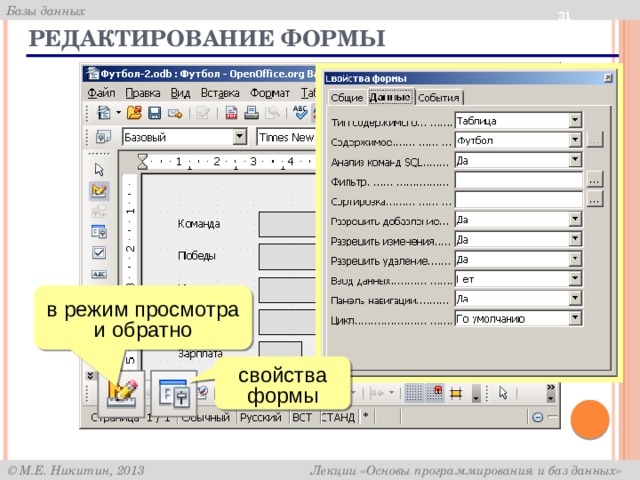The width and height of the screenshot is (640, 480).
Task: Click Русский language in status bar
Action: click(261, 418)
